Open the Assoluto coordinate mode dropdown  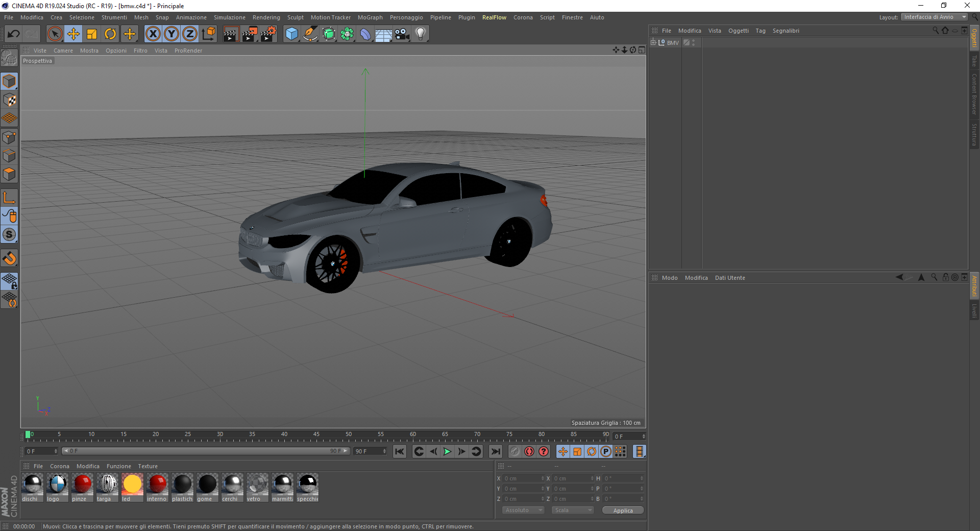(524, 510)
